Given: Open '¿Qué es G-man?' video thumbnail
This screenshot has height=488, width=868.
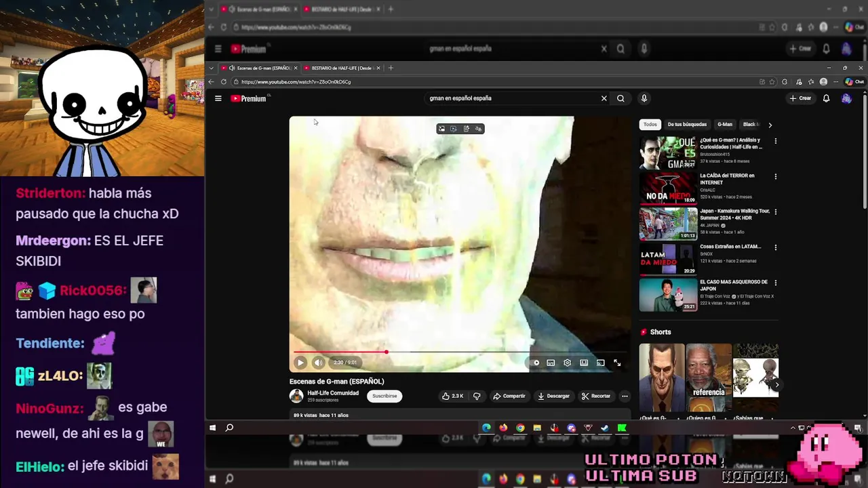Looking at the screenshot, I should tap(668, 152).
